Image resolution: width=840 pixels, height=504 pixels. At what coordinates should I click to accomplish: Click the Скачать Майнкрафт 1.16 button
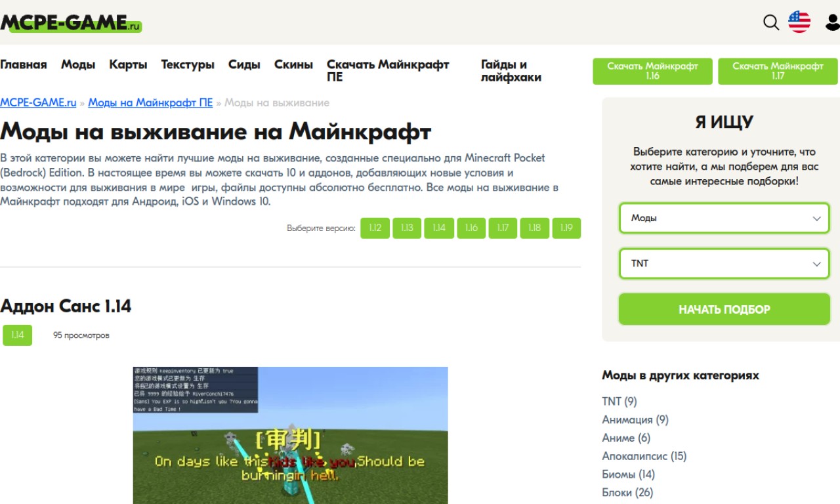pyautogui.click(x=652, y=71)
